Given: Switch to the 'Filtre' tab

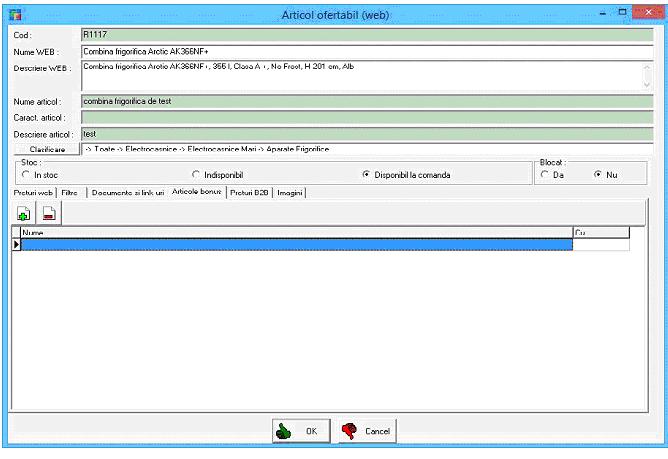Looking at the screenshot, I should coord(69,192).
